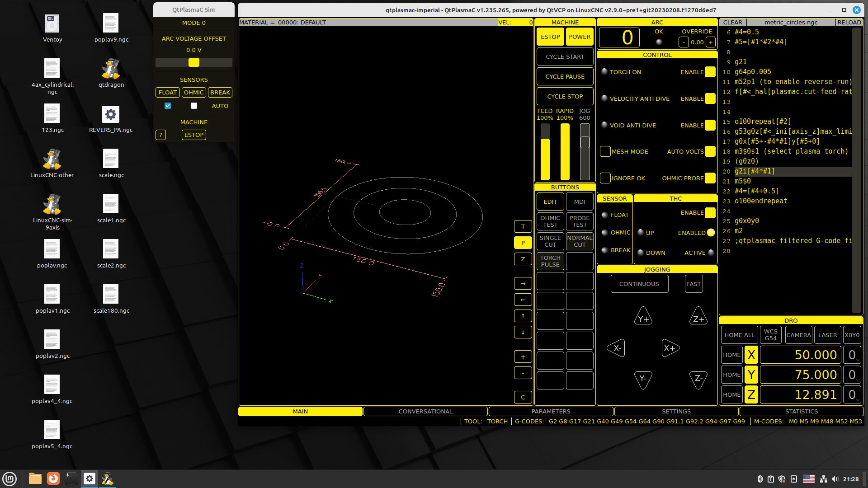Reload the G-code file
The width and height of the screenshot is (868, 488).
(x=849, y=22)
